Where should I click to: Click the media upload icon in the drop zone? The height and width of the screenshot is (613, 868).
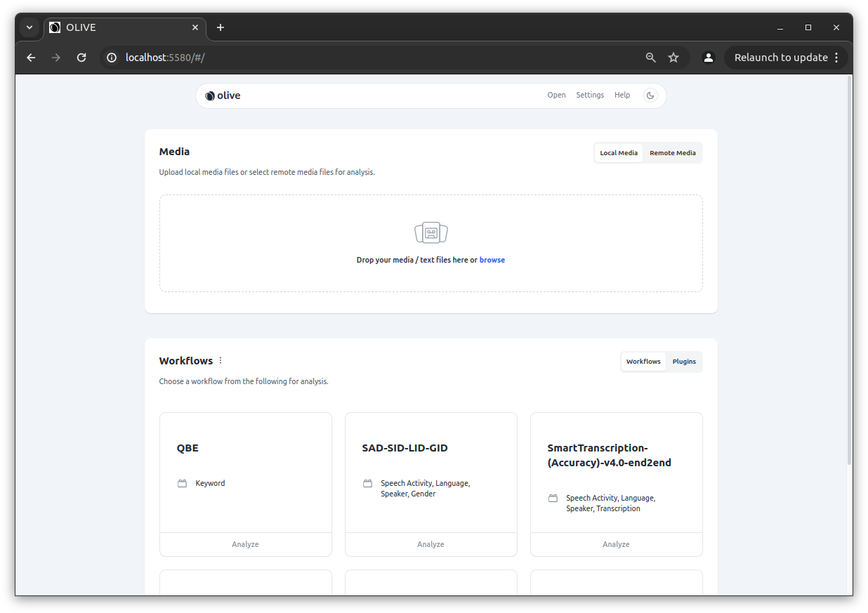click(x=430, y=232)
